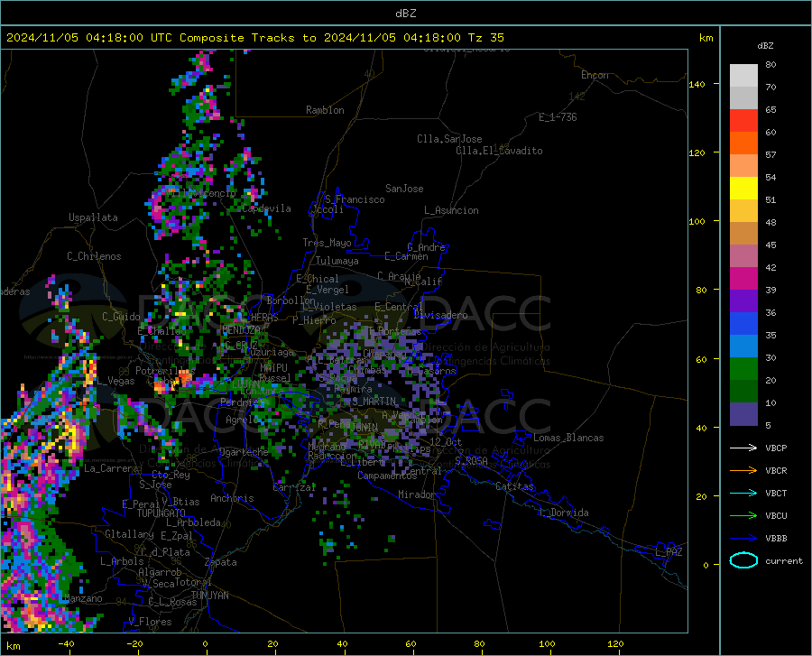
Task: Click the 'TUPUNGATO' map label
Action: (x=161, y=513)
